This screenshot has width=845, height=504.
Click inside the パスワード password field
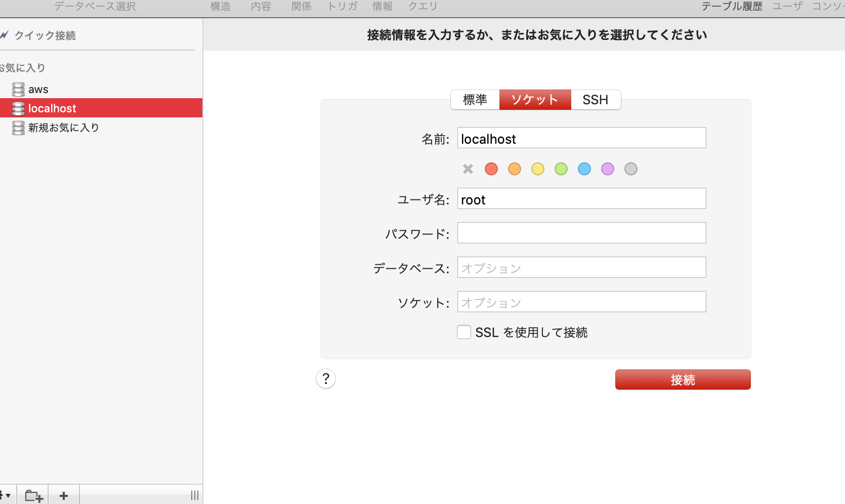point(581,233)
